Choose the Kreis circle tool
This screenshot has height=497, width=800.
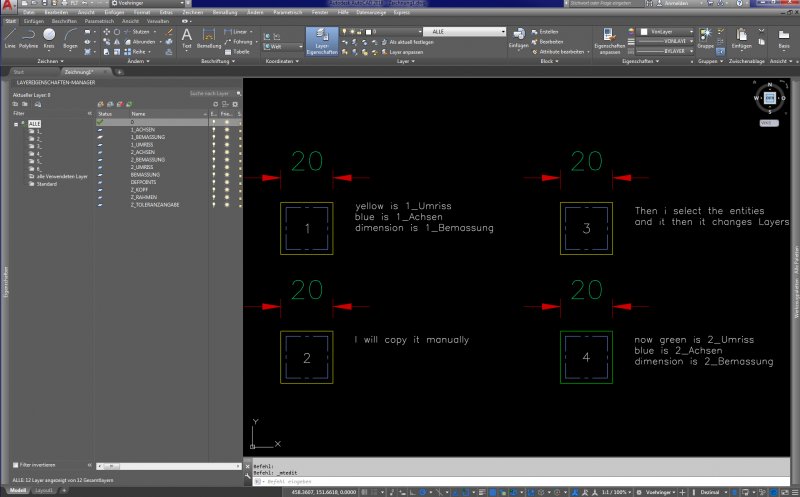49,38
